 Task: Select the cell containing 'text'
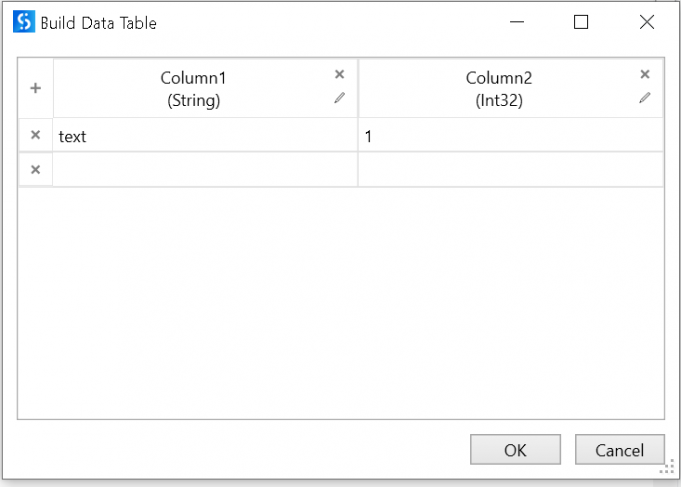coord(205,136)
